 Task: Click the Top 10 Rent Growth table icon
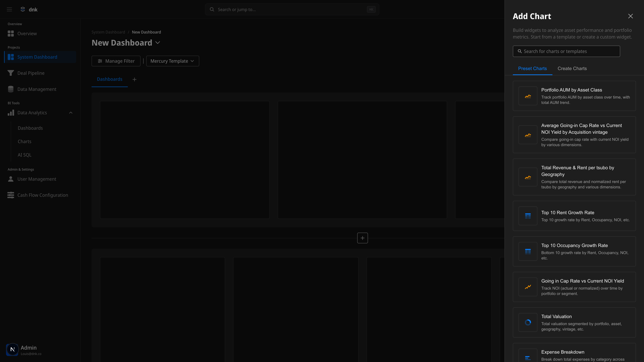[x=528, y=216]
